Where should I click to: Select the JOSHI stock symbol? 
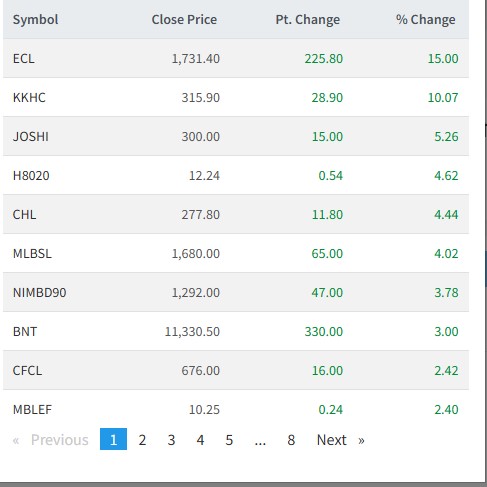coord(31,137)
